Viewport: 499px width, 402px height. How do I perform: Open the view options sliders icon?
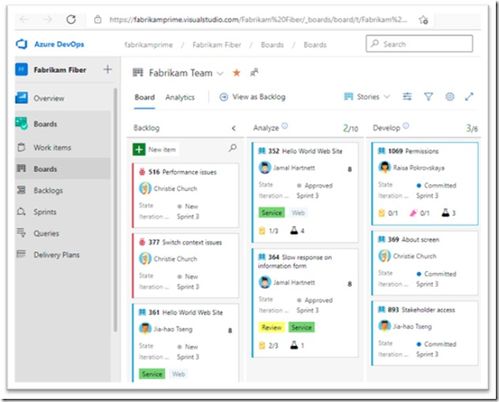tap(407, 97)
